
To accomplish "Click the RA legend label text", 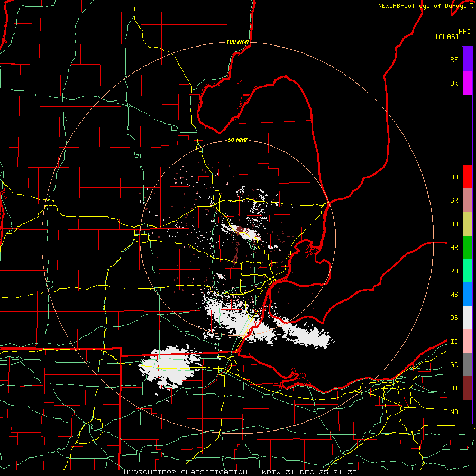I will (454, 271).
